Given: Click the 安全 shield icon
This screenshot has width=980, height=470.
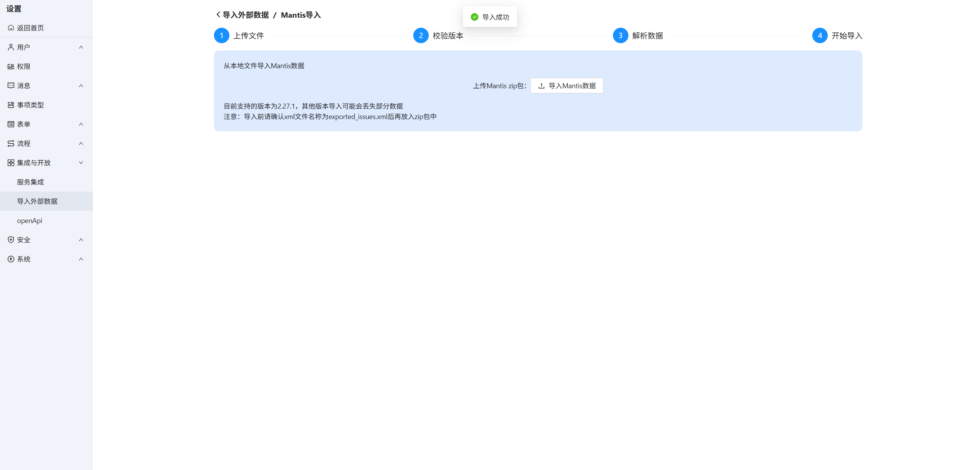Looking at the screenshot, I should pyautogui.click(x=11, y=240).
